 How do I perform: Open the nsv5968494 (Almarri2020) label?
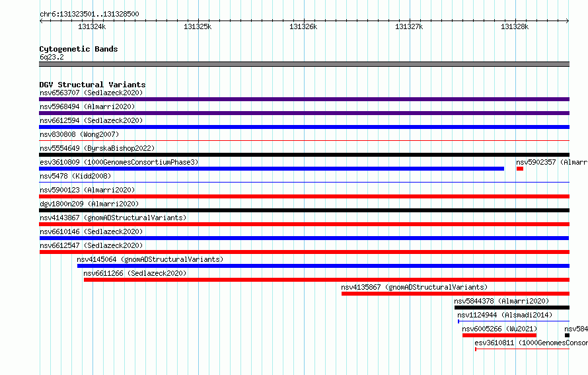87,106
